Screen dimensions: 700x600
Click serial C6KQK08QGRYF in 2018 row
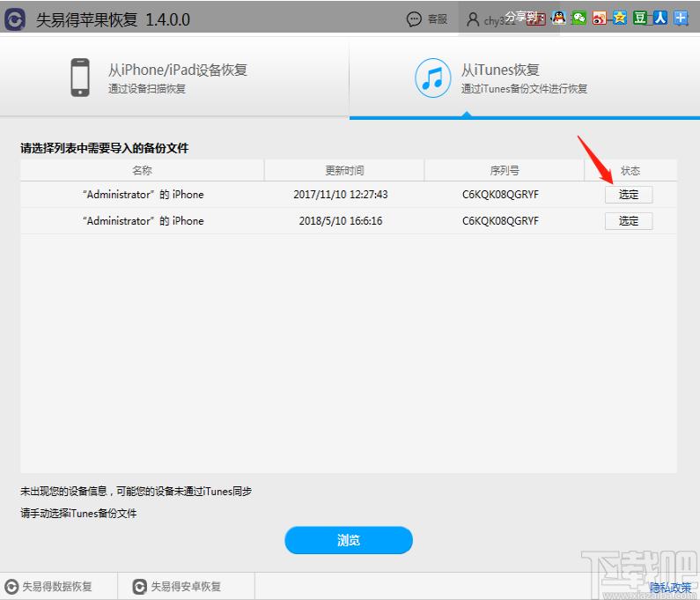tap(500, 221)
